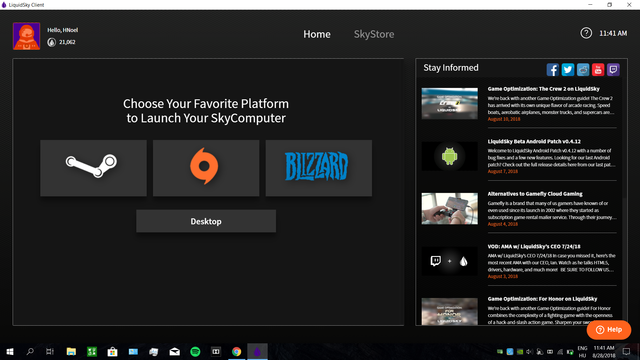The height and width of the screenshot is (360, 640).
Task: Click the orange Help chat button
Action: [x=609, y=330]
